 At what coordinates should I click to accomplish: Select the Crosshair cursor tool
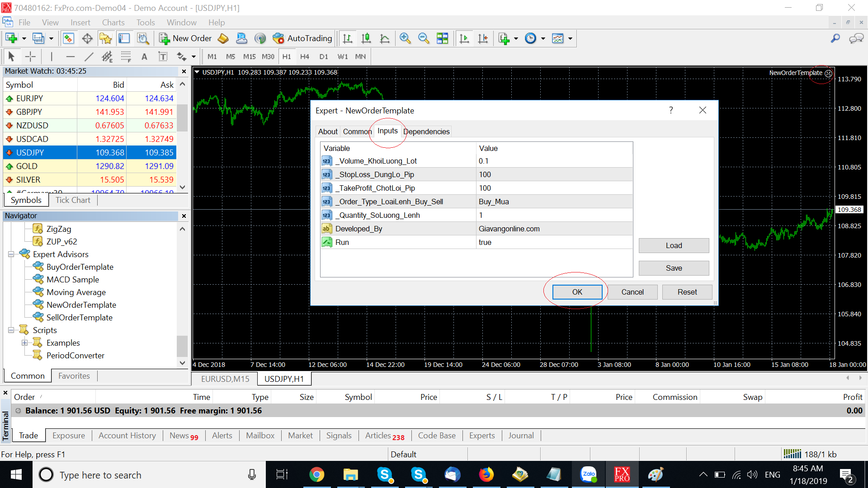tap(30, 56)
